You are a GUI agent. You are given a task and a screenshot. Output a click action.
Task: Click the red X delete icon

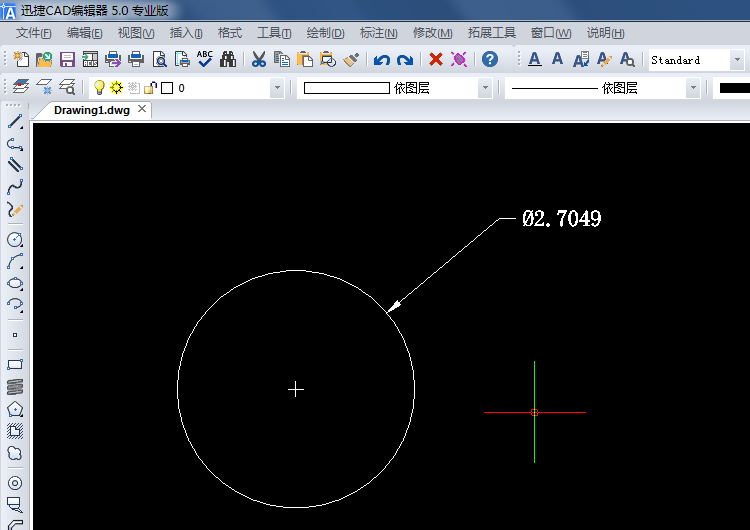click(436, 60)
